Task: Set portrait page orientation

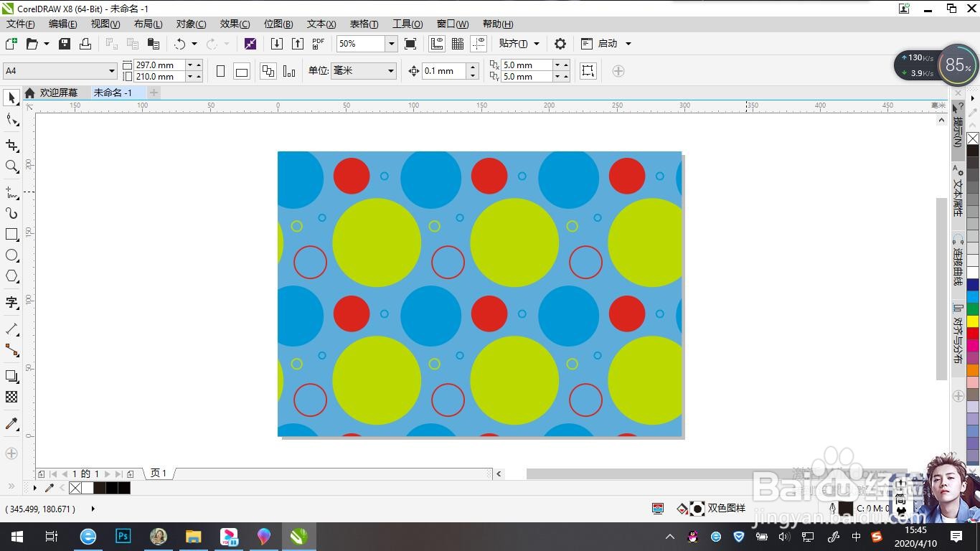Action: [220, 71]
